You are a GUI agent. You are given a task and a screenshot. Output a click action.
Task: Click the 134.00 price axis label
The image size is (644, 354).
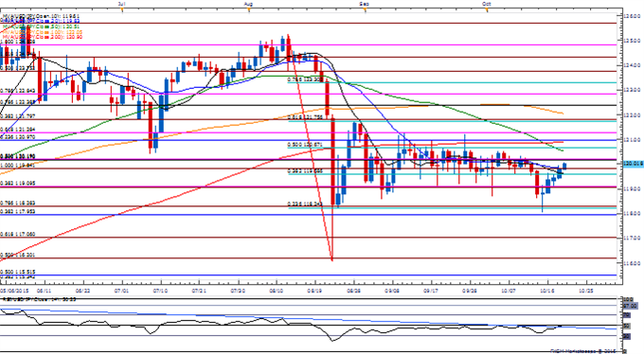pyautogui.click(x=633, y=65)
